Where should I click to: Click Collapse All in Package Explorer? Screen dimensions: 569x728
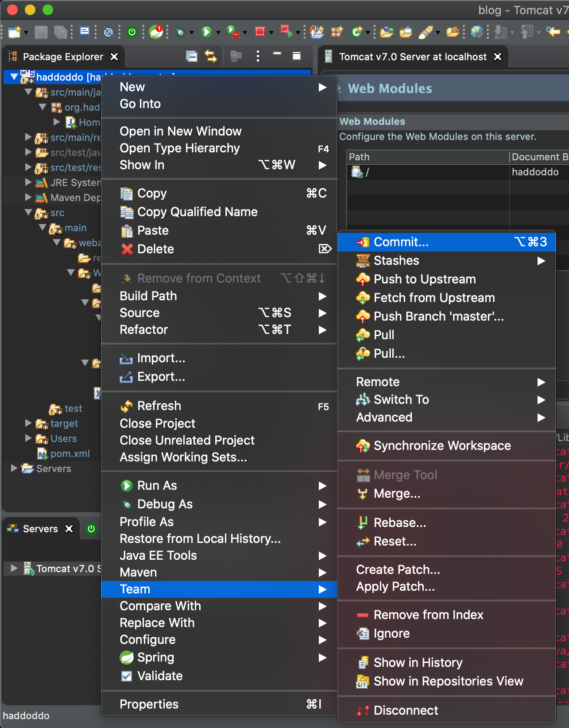pyautogui.click(x=191, y=56)
